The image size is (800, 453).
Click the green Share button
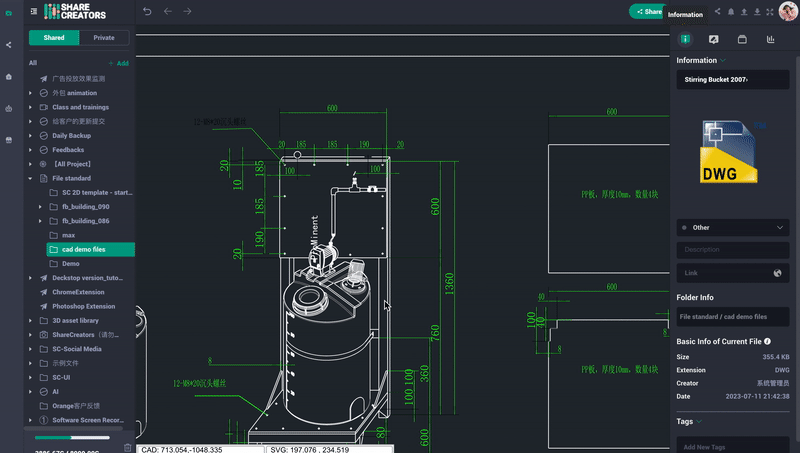pyautogui.click(x=647, y=11)
